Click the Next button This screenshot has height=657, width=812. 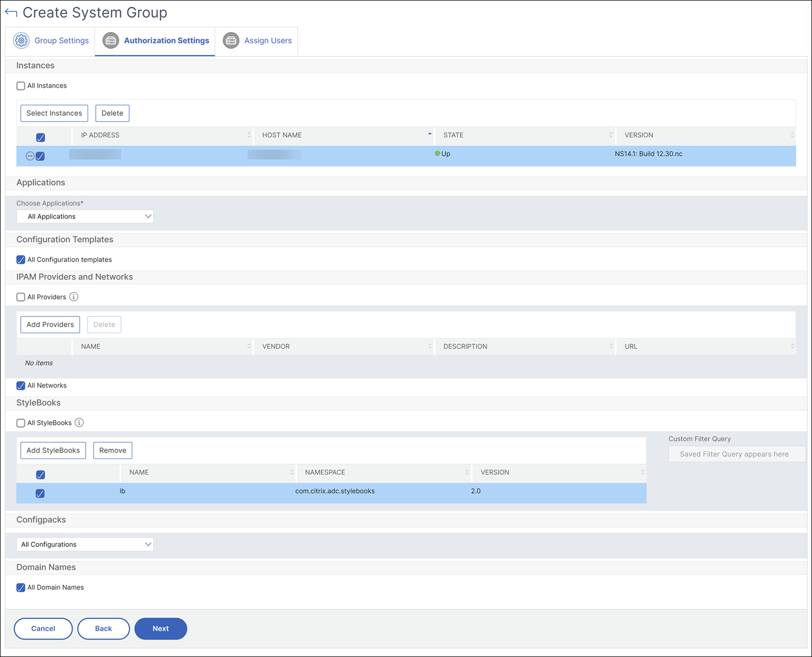pos(161,628)
